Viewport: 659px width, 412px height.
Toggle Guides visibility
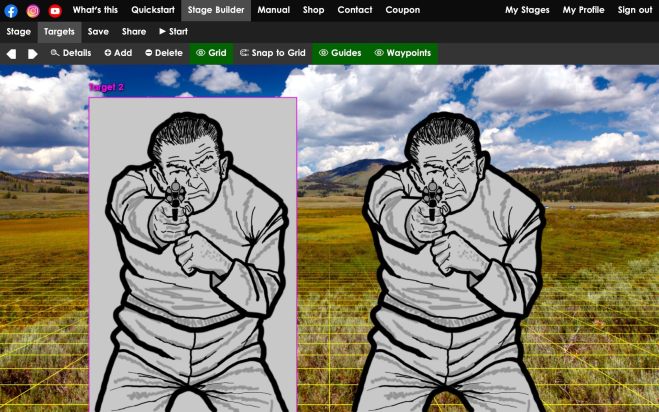pyautogui.click(x=340, y=53)
